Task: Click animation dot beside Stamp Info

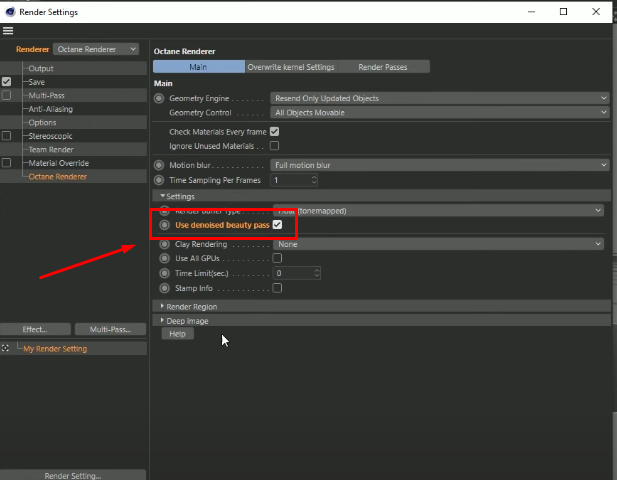Action: 164,288
